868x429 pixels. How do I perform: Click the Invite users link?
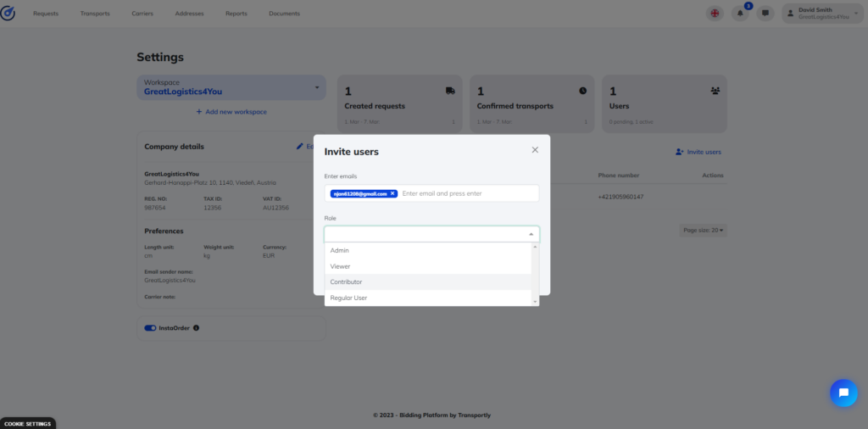pos(698,152)
